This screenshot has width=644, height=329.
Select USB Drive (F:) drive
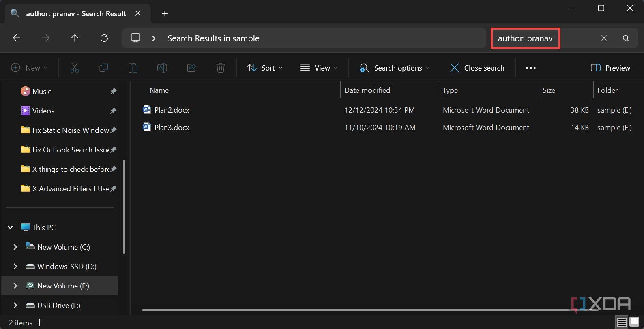[x=59, y=305]
